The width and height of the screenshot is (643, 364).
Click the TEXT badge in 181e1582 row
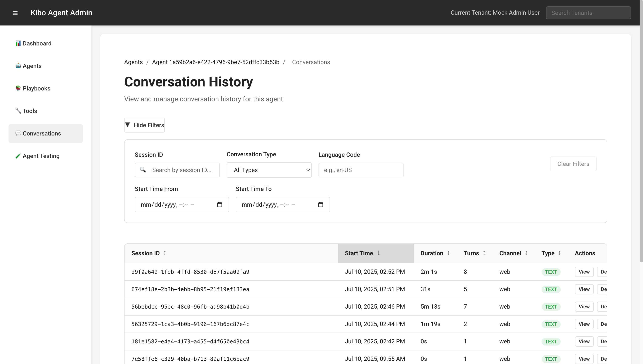click(551, 342)
